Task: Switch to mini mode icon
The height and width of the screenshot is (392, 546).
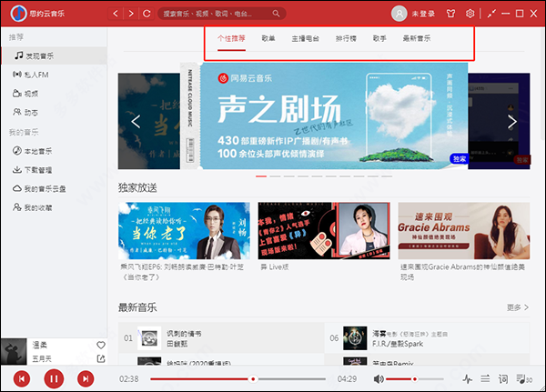Action: pos(491,14)
